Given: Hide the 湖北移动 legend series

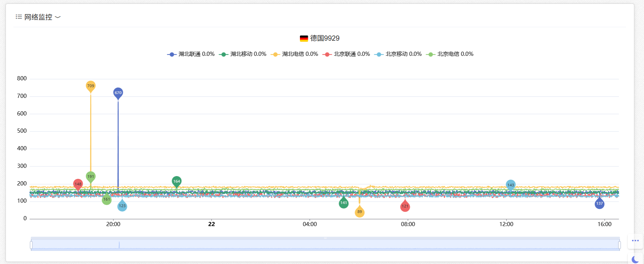Looking at the screenshot, I should [x=243, y=54].
